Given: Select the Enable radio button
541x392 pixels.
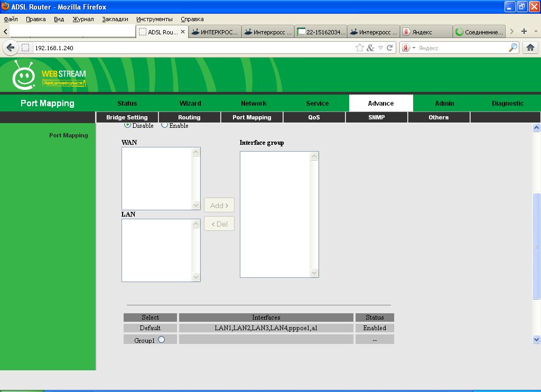Looking at the screenshot, I should [164, 126].
